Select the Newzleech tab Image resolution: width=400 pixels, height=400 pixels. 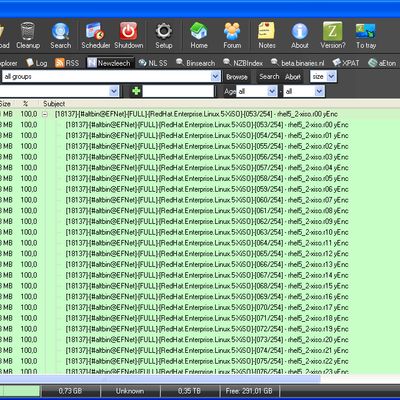[x=110, y=63]
